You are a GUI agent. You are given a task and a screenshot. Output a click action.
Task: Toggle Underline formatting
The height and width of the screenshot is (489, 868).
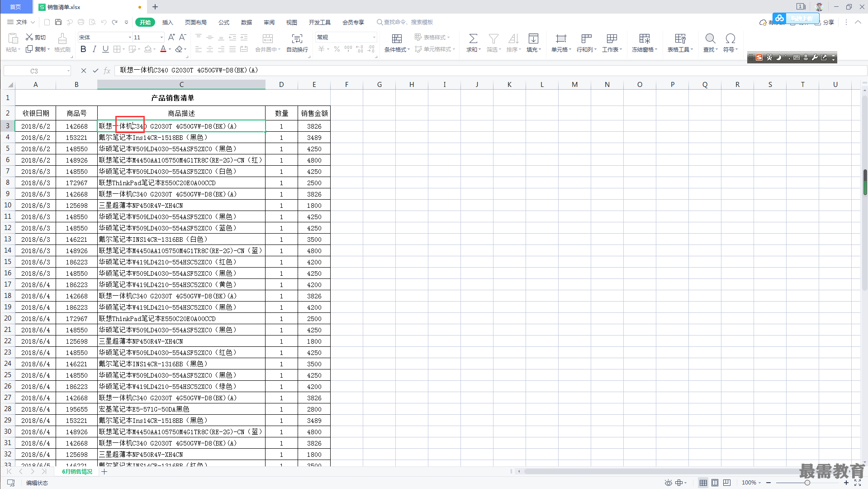click(x=105, y=49)
